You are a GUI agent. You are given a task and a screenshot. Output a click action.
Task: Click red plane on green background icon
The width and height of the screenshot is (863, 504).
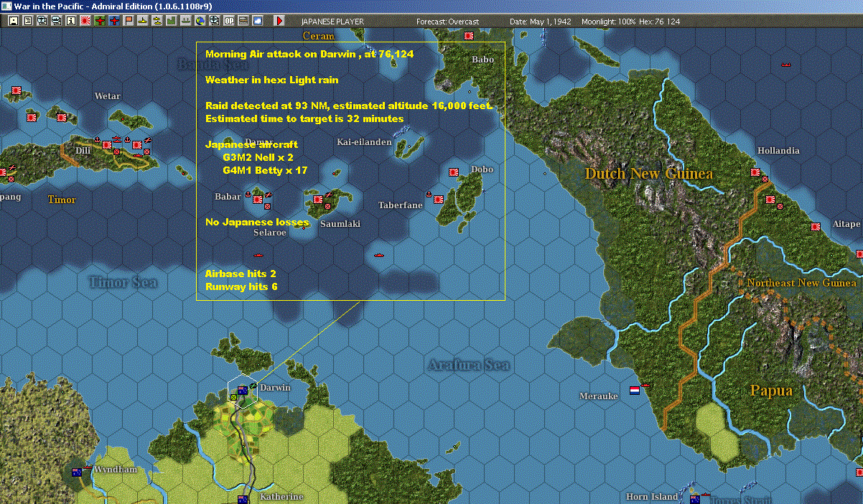pos(100,21)
